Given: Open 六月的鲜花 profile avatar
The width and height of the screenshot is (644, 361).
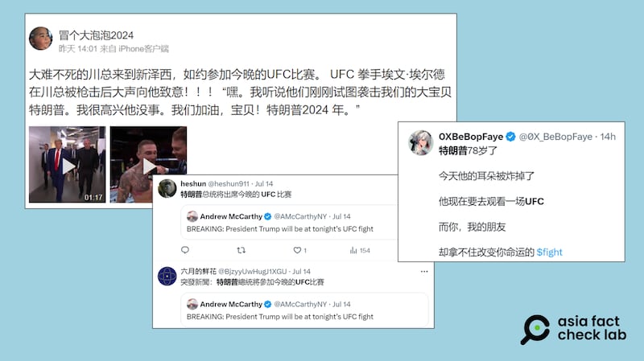Looking at the screenshot, I should (x=167, y=276).
